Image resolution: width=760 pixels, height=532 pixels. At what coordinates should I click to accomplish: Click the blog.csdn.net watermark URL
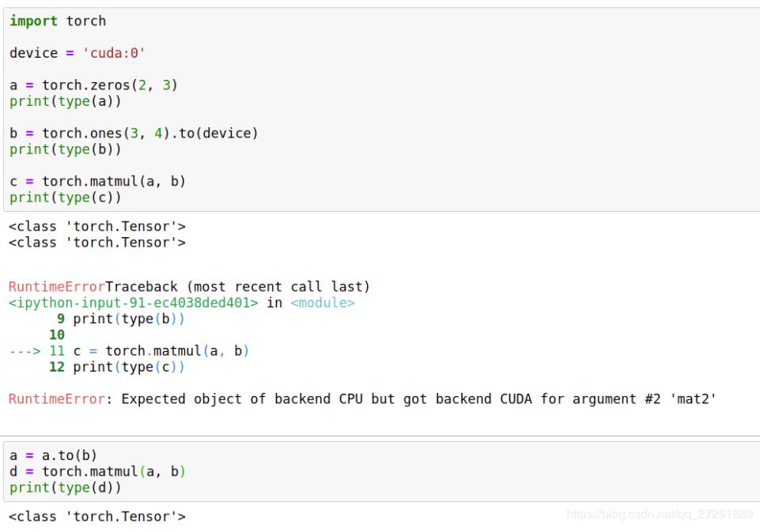click(660, 514)
